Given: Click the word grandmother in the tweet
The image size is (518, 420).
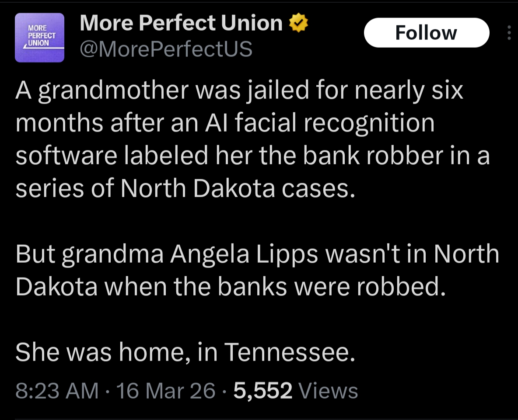Looking at the screenshot, I should point(112,91).
